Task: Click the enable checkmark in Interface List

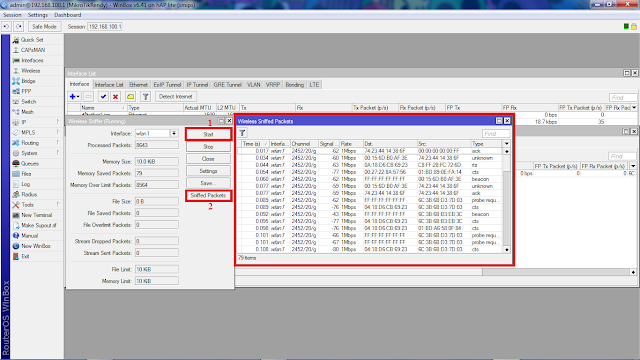Action: tap(103, 97)
